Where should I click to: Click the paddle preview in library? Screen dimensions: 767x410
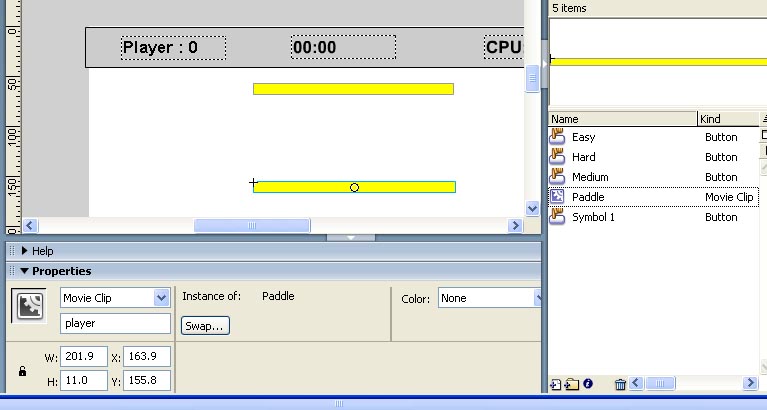click(x=658, y=62)
